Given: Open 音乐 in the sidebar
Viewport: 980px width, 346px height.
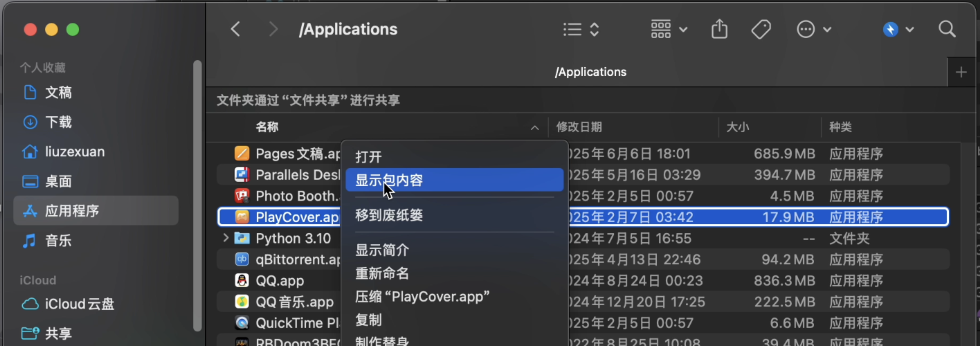Looking at the screenshot, I should pos(96,241).
